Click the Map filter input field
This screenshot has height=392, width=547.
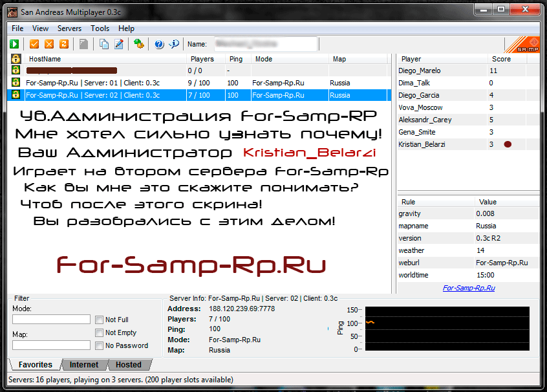pyautogui.click(x=51, y=345)
